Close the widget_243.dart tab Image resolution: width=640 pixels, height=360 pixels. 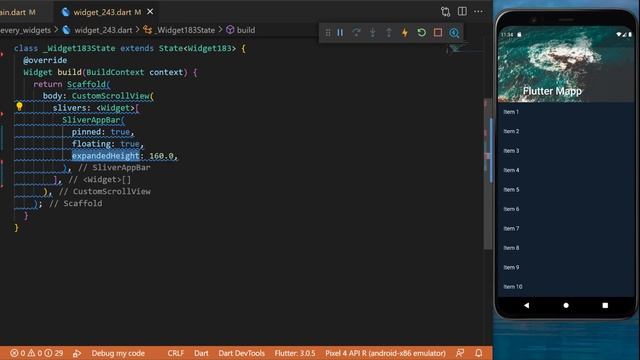150,12
